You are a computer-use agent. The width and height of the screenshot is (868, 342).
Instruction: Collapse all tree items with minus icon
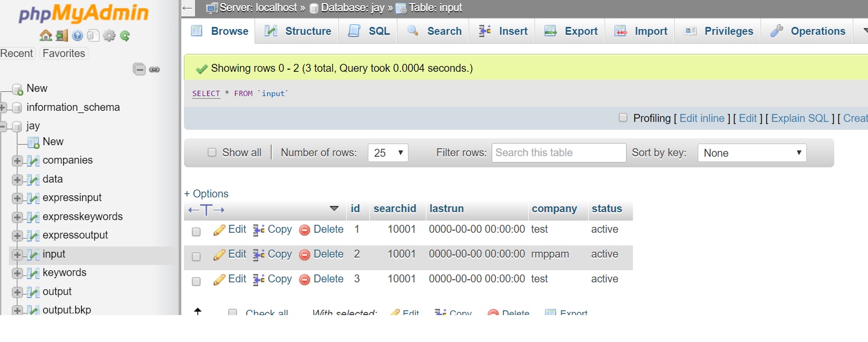coord(139,69)
